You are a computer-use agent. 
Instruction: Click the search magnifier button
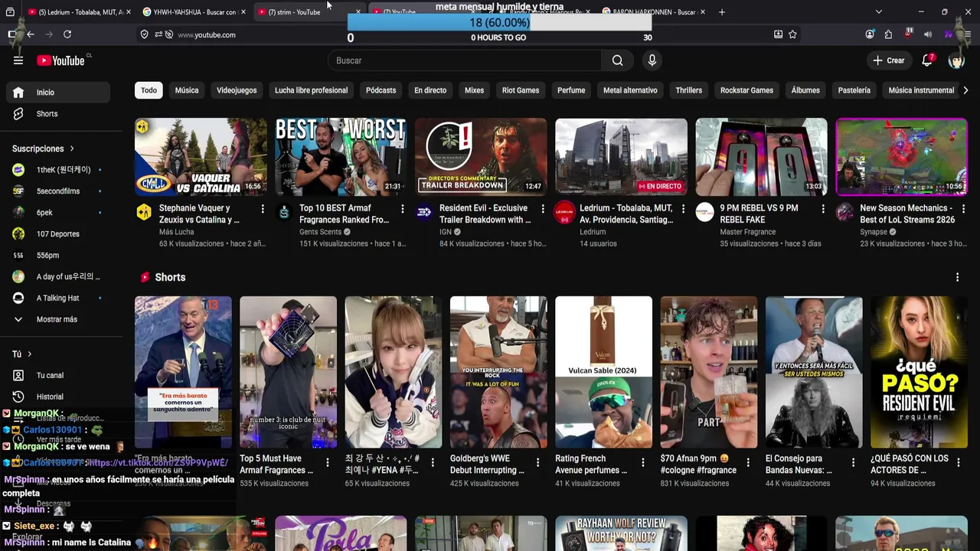617,60
